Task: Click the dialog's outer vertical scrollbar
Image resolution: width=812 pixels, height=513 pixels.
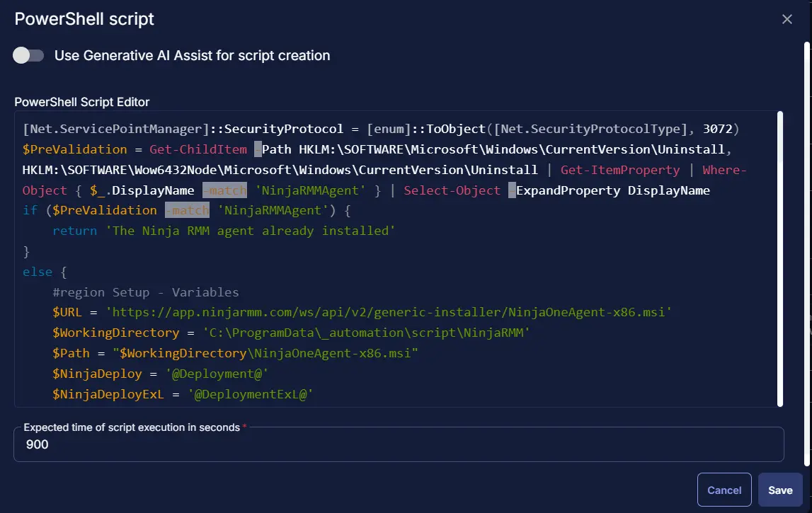Action: [807, 253]
